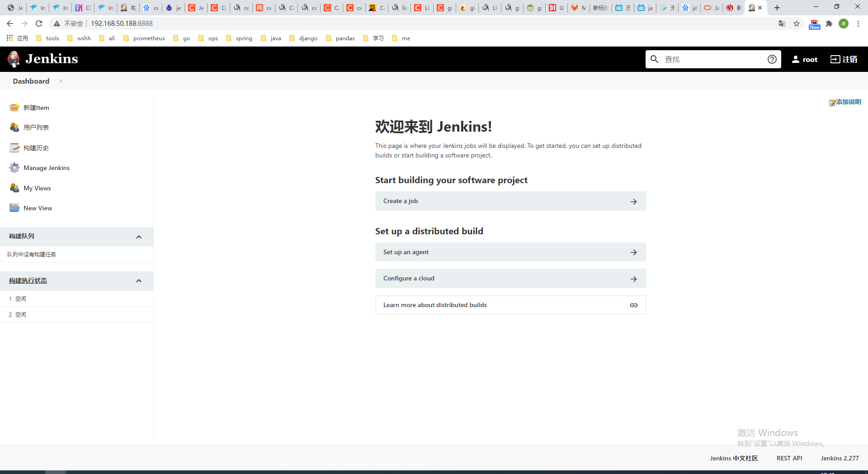The image size is (868, 474).
Task: Click the search magnifier icon
Action: (x=654, y=59)
